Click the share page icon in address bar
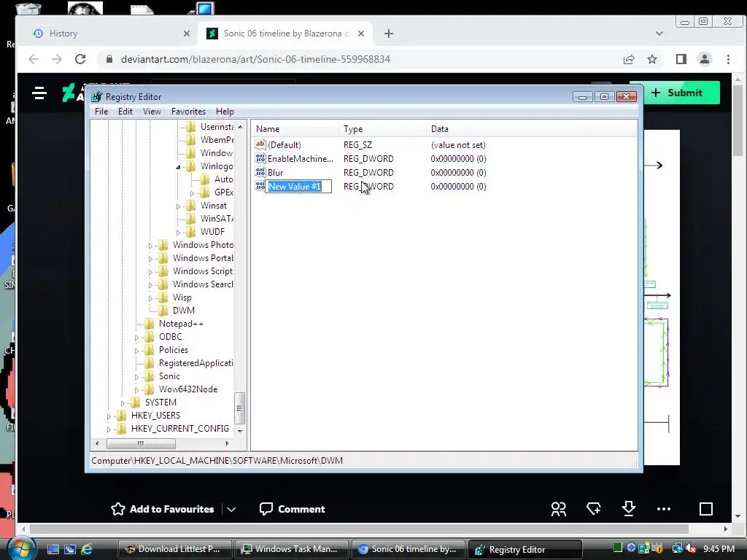The image size is (747, 560). (x=629, y=59)
